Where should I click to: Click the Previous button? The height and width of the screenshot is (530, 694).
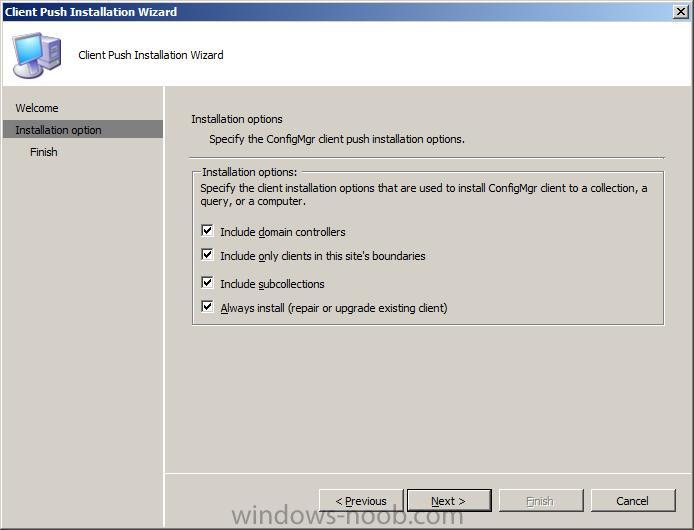point(361,501)
